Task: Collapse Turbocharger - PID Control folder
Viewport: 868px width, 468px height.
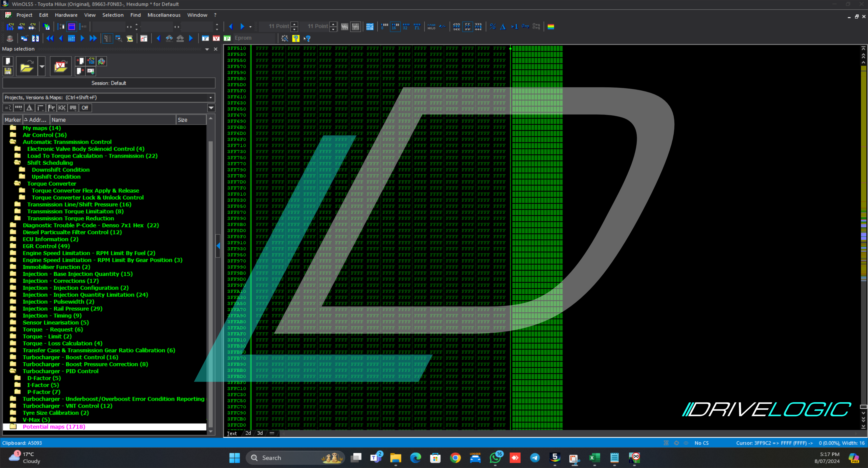Action: coord(13,371)
